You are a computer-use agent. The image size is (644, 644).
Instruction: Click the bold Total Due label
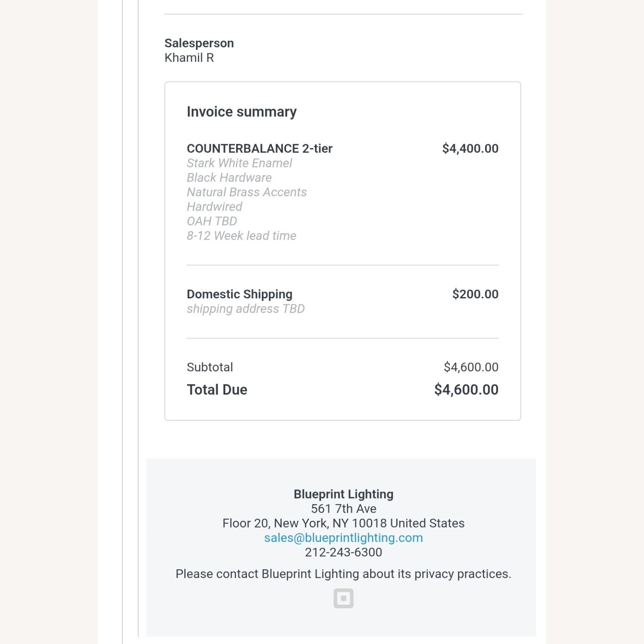[x=217, y=389]
